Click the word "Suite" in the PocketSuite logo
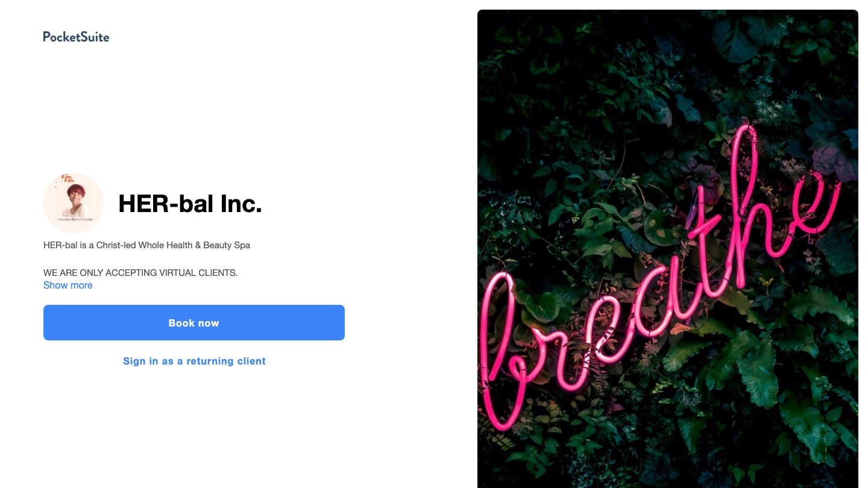This screenshot has width=868, height=488. click(x=95, y=37)
